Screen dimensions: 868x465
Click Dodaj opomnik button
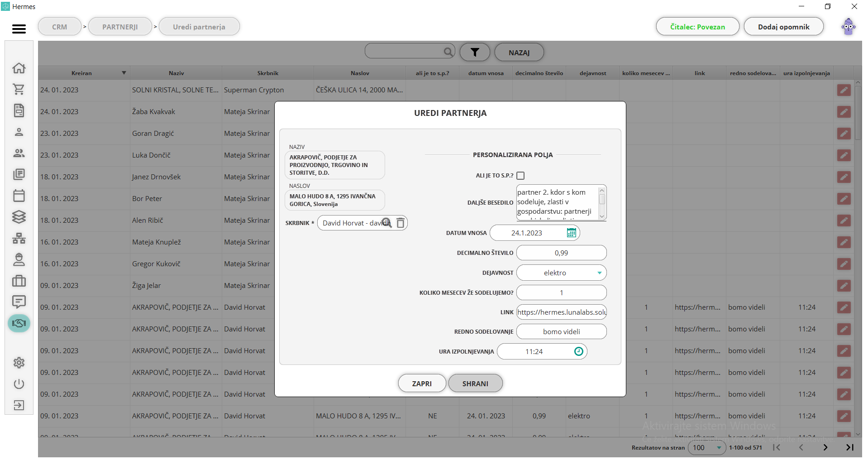783,27
